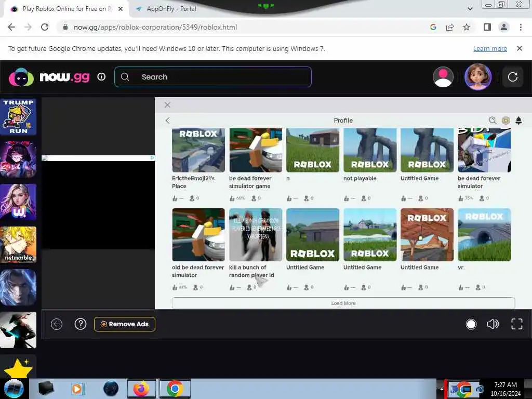The height and width of the screenshot is (399, 532).
Task: Open the netmarble game in sidebar
Action: click(x=18, y=245)
